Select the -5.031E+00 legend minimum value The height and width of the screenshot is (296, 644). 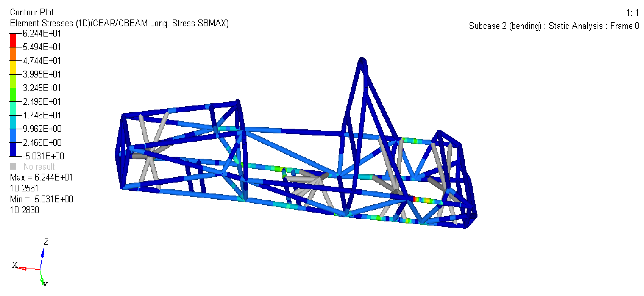pos(43,156)
